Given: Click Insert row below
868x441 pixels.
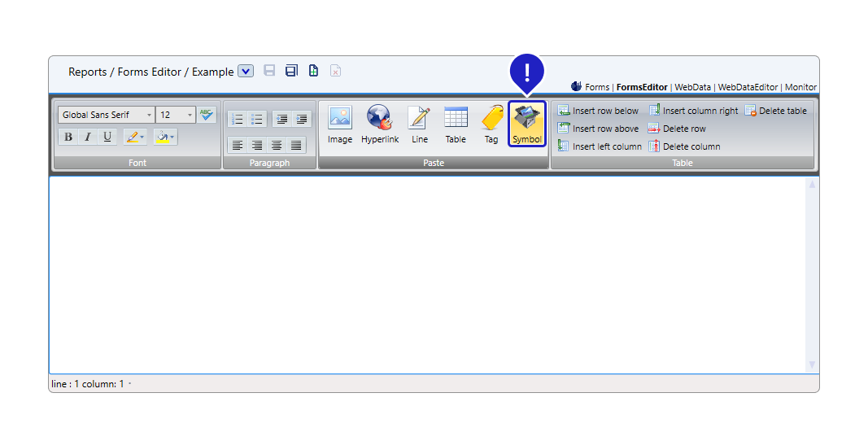Looking at the screenshot, I should [599, 111].
